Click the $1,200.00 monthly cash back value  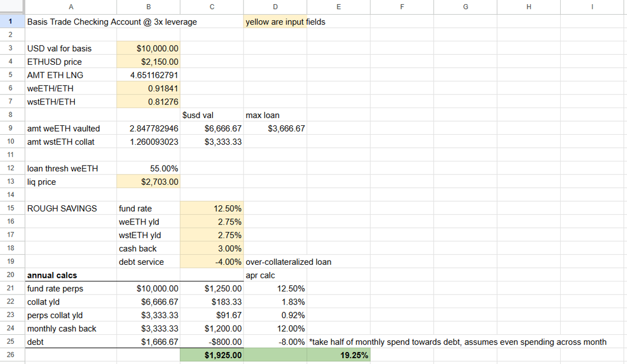click(212, 328)
